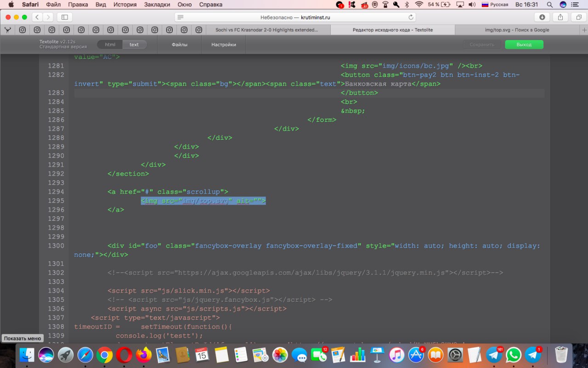
Task: Open Telegram icon with 161 badge
Action: (x=494, y=355)
